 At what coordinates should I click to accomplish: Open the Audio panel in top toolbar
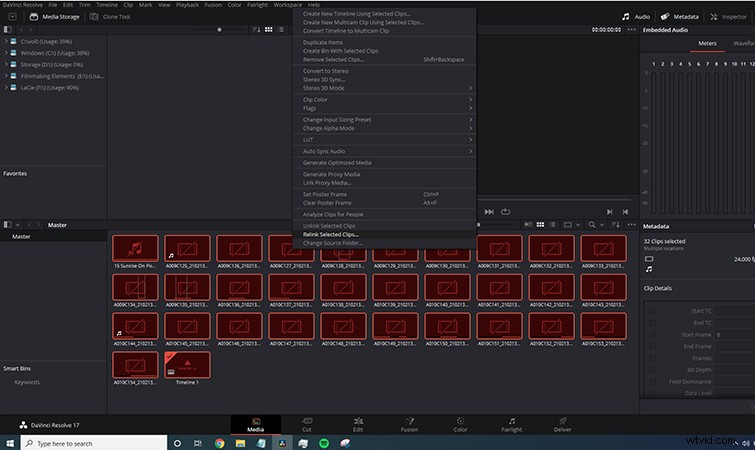pos(636,17)
